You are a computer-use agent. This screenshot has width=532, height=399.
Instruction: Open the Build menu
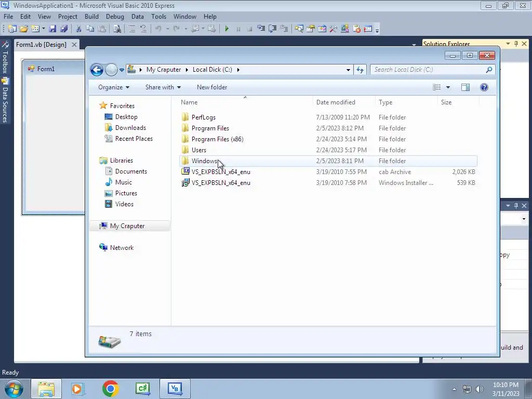coord(91,16)
